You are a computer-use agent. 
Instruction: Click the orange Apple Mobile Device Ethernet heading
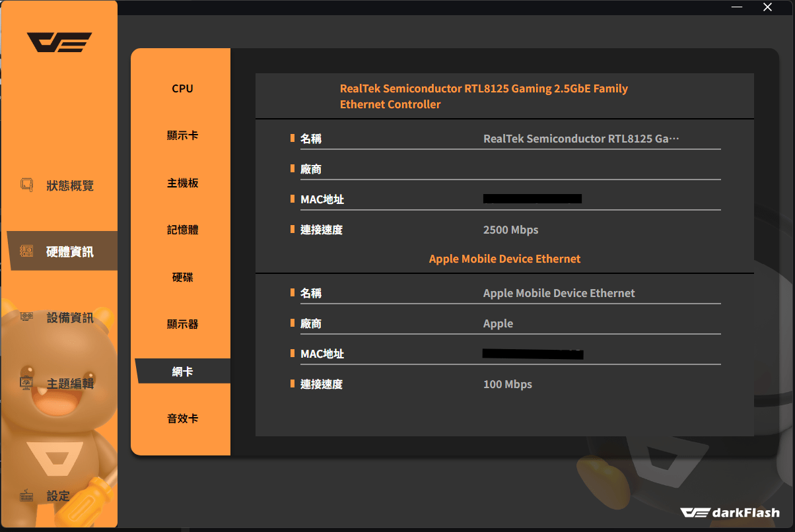(x=504, y=259)
